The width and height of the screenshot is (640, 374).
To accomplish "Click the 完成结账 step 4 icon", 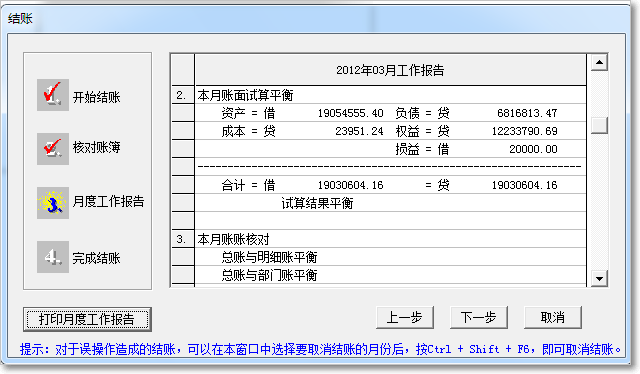I will pos(53,257).
